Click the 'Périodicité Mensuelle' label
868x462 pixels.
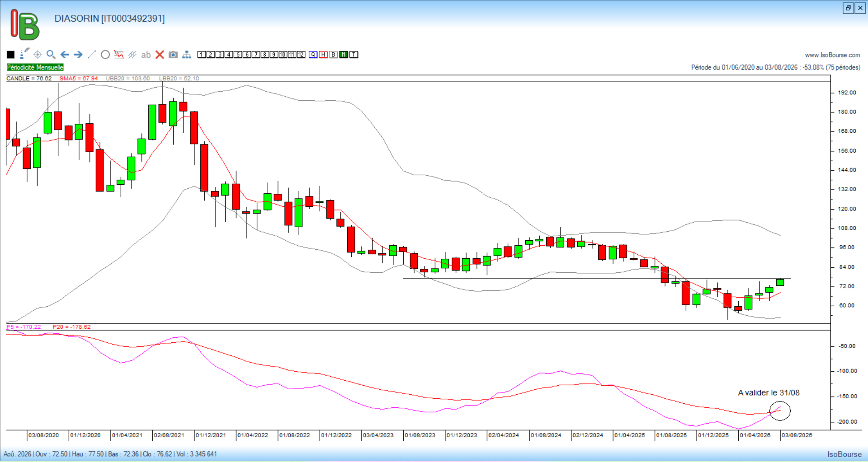click(x=35, y=67)
